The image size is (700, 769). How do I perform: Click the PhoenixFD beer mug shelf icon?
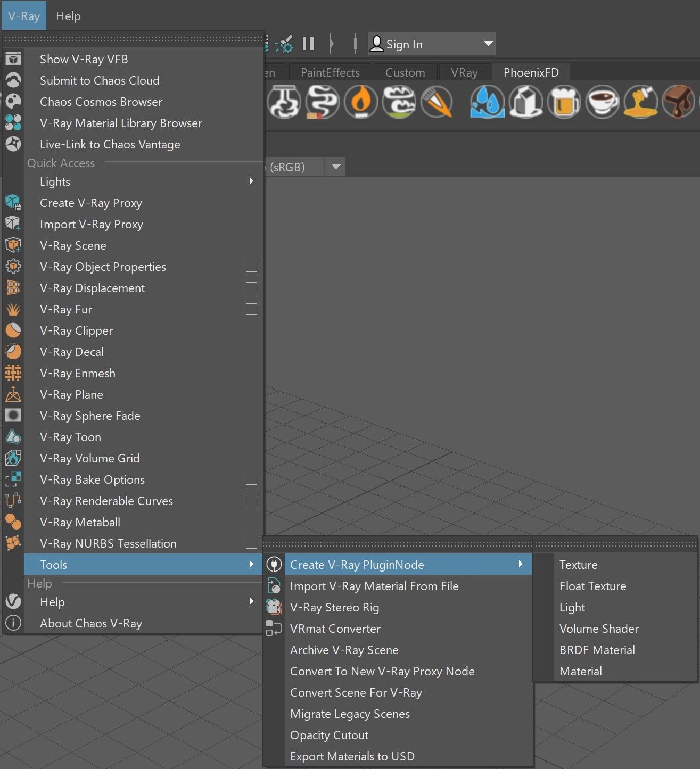click(x=564, y=101)
